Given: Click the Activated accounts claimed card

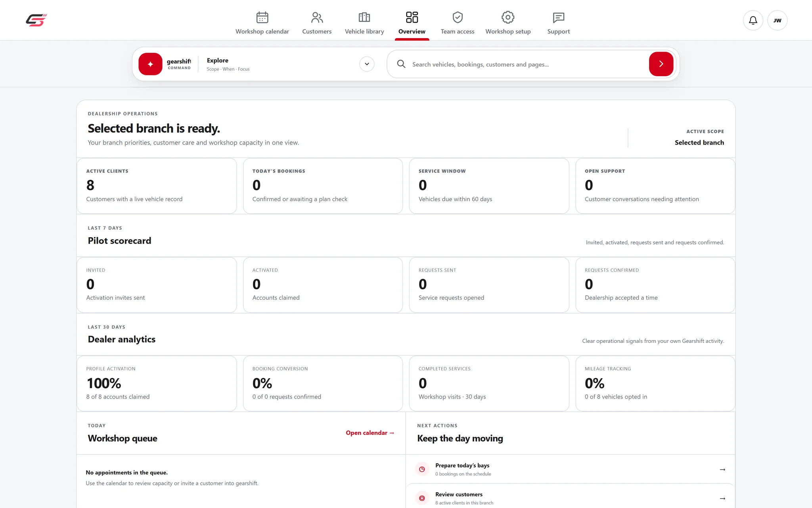Looking at the screenshot, I should click(323, 285).
